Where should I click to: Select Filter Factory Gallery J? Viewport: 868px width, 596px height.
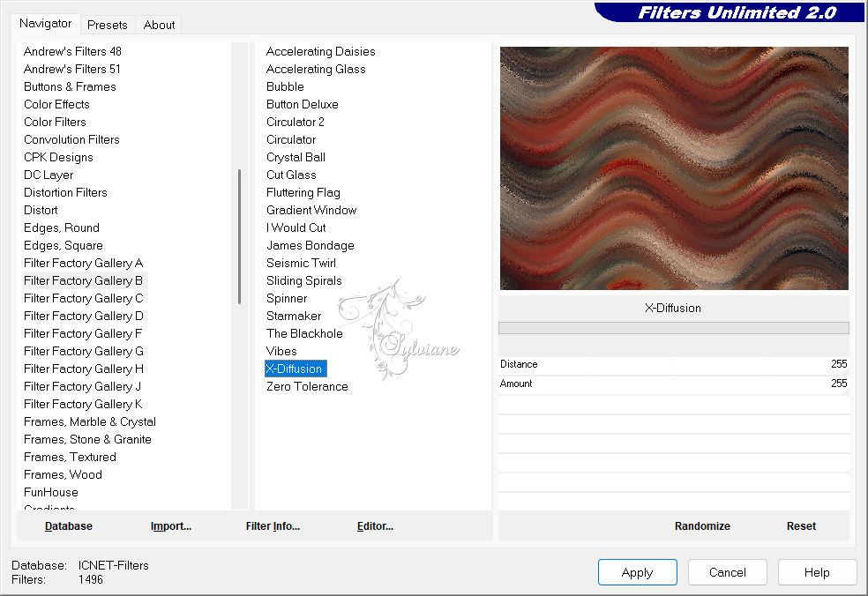pos(82,387)
